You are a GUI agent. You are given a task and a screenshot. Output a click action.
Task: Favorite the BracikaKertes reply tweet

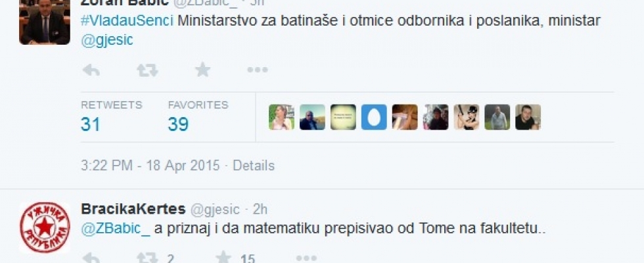coord(223,258)
